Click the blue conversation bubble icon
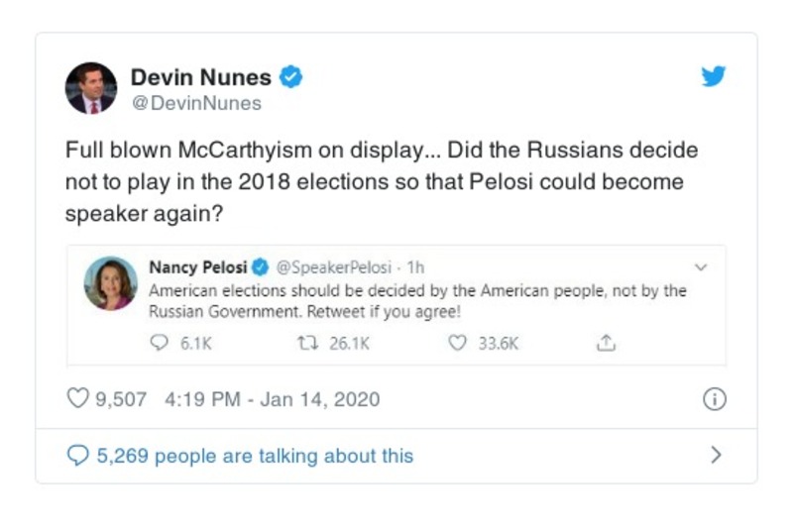Screen dimensions: 793x532 click(77, 456)
